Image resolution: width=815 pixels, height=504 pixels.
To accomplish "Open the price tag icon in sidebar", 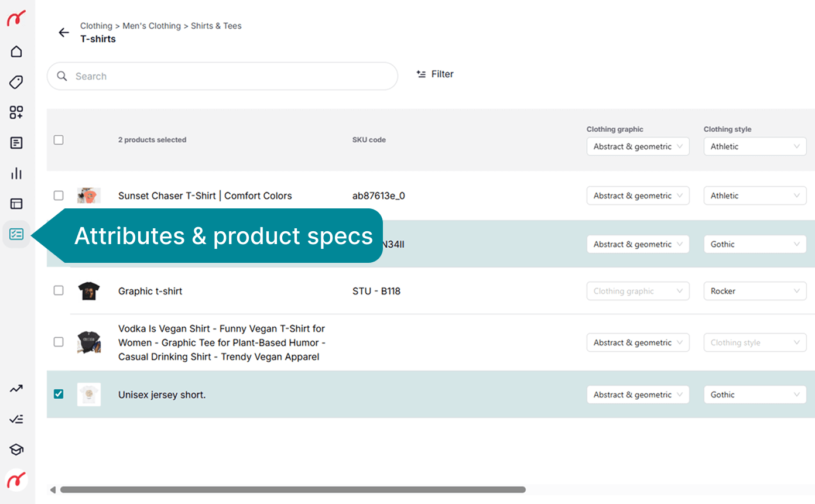I will pyautogui.click(x=16, y=82).
